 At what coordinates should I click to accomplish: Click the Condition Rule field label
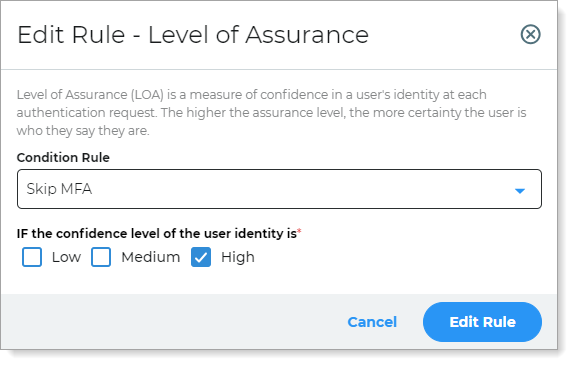(x=63, y=157)
